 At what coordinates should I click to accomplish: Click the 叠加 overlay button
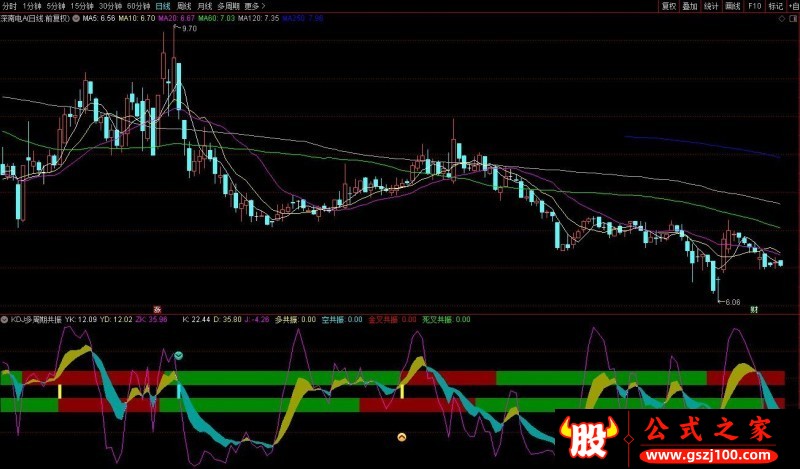pyautogui.click(x=690, y=6)
